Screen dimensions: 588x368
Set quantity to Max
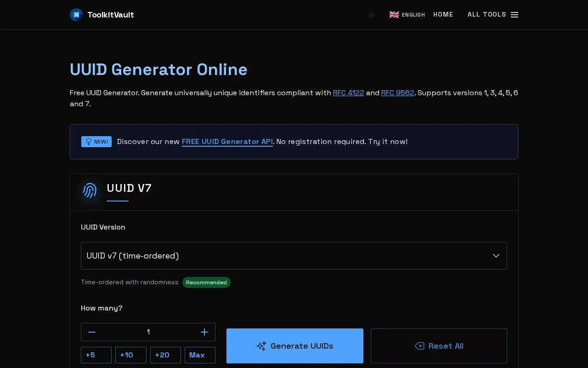[200, 355]
